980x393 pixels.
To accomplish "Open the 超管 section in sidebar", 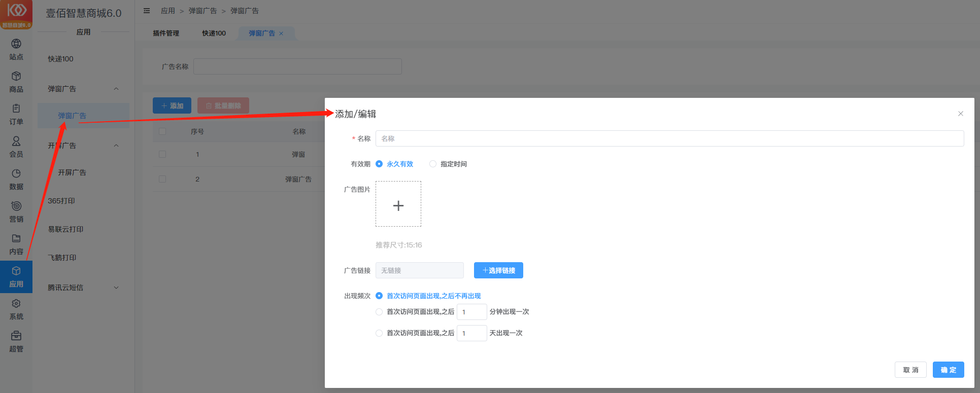I will [x=16, y=342].
